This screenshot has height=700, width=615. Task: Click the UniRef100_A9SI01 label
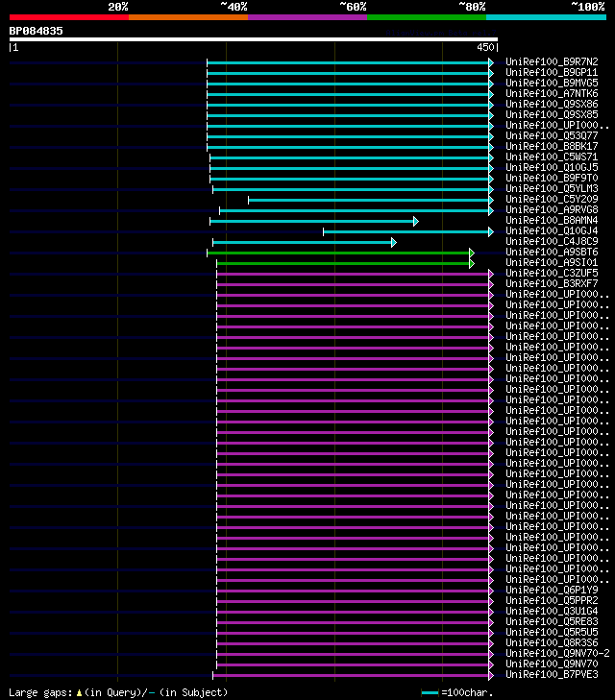coord(552,262)
